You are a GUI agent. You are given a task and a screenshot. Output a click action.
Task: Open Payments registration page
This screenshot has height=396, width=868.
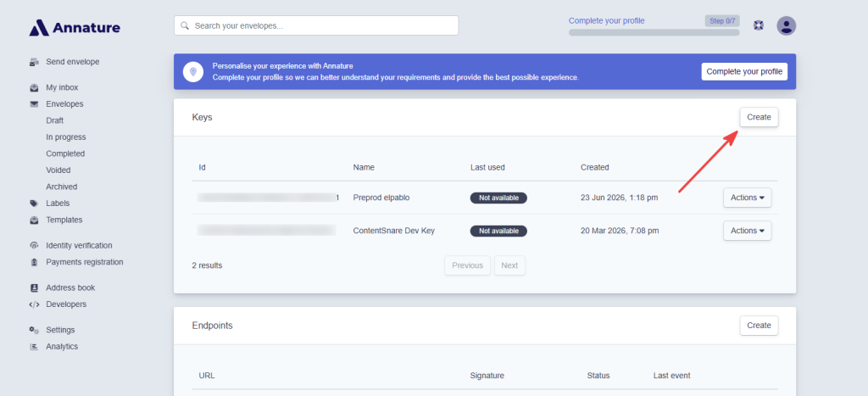tap(85, 262)
